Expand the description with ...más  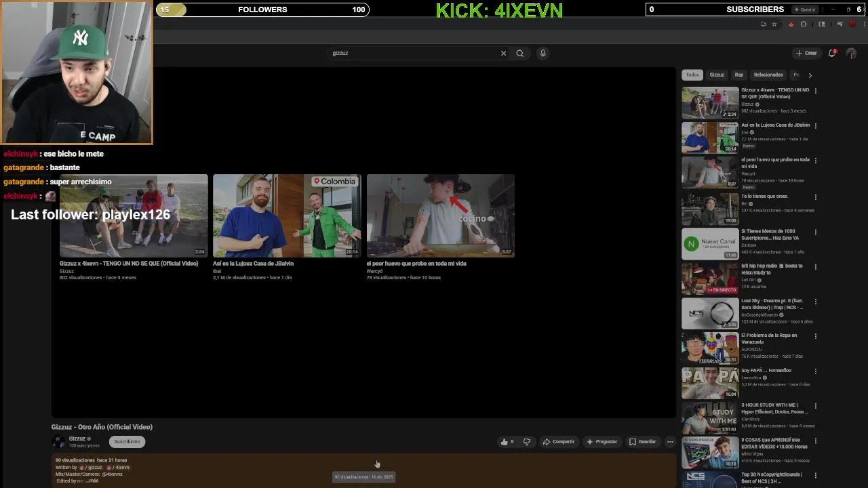92,481
